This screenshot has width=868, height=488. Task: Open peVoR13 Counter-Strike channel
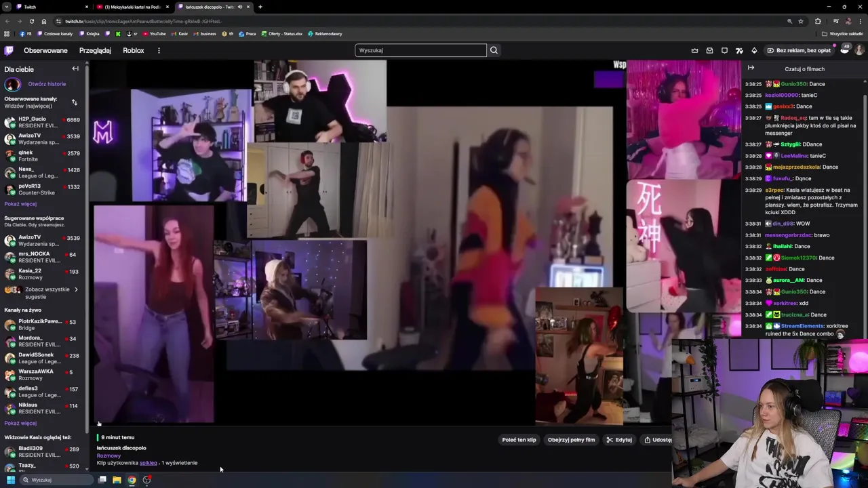[x=42, y=189]
